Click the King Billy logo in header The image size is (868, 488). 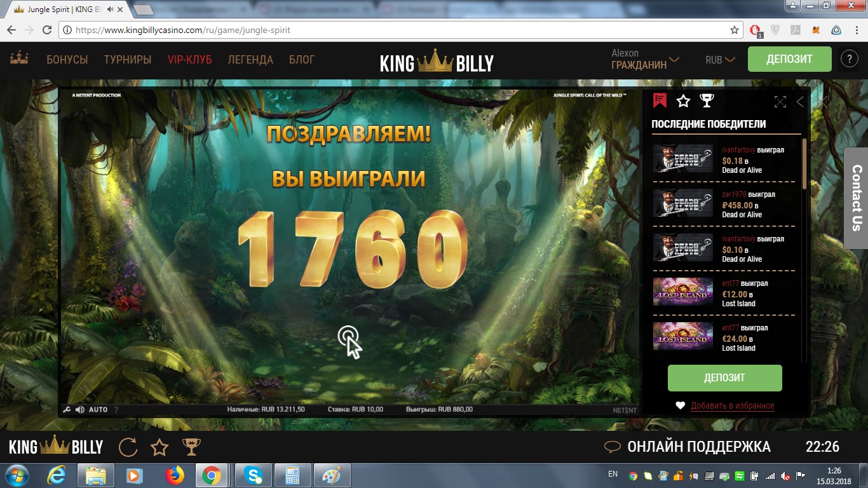point(437,61)
